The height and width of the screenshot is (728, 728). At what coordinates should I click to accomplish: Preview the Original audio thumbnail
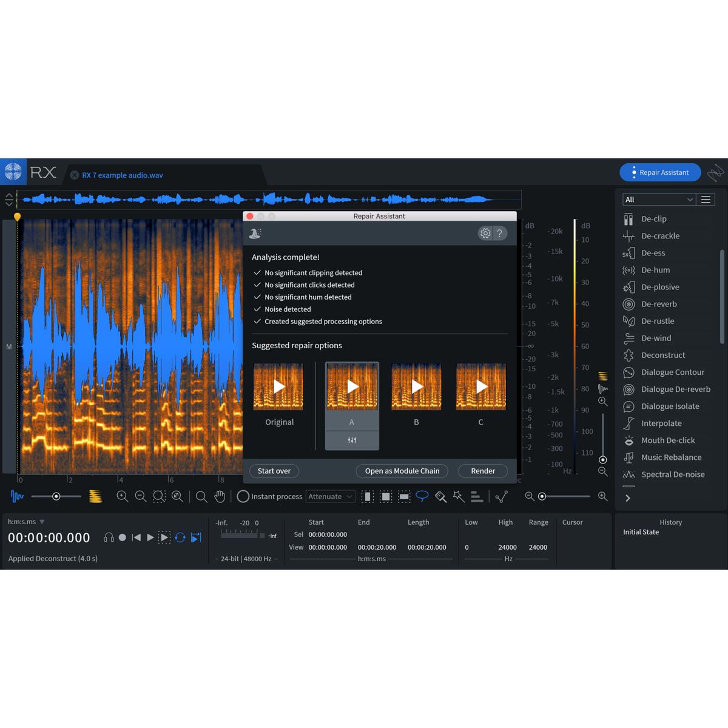tap(278, 386)
